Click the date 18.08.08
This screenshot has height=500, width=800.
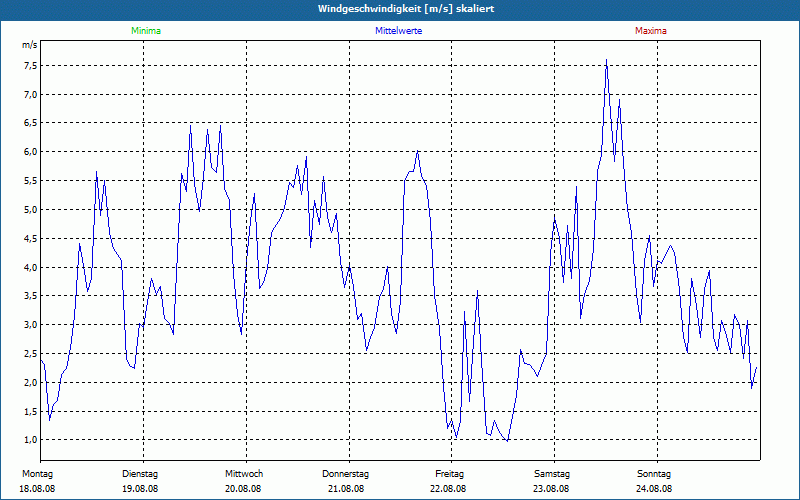pyautogui.click(x=37, y=489)
